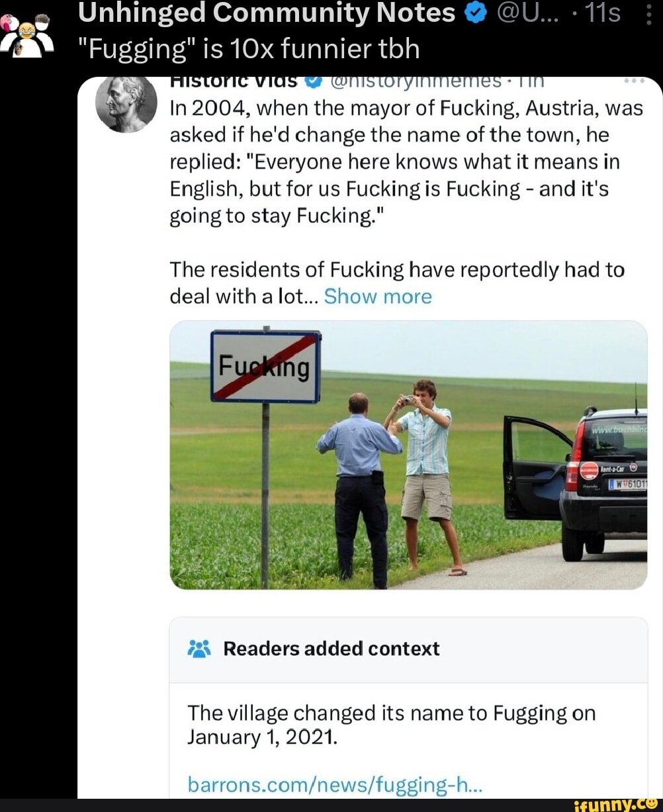Open the Fucking town sign photo

408,455
